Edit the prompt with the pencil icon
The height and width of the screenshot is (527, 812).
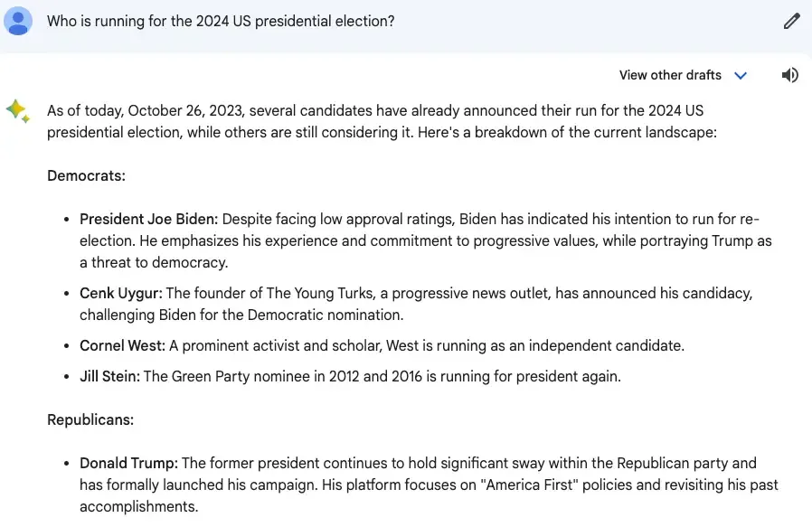click(x=791, y=21)
